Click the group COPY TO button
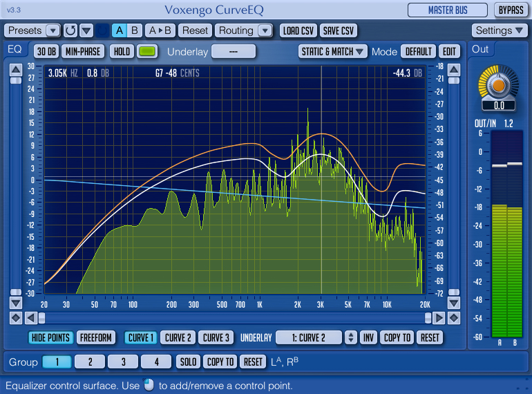The image size is (532, 394). pos(220,362)
